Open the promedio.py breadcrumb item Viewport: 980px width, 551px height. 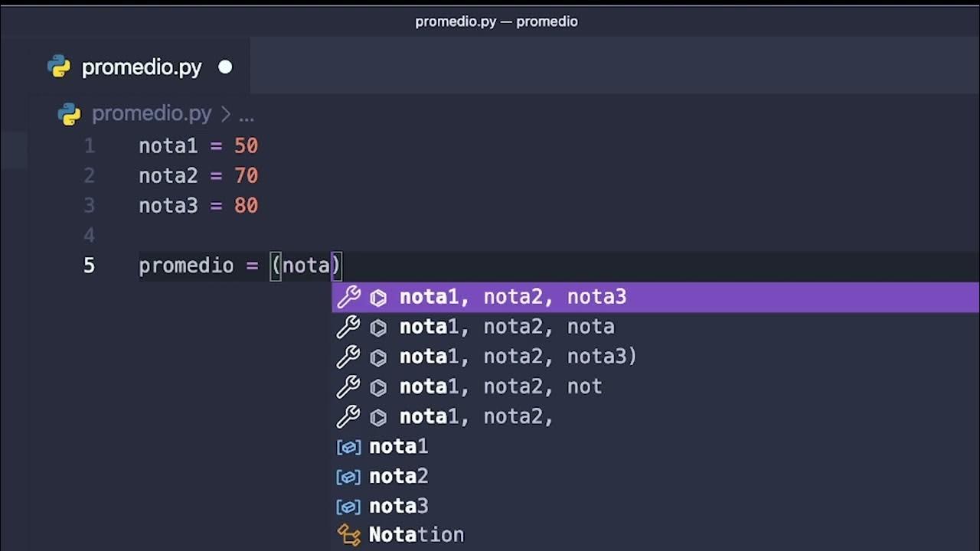coord(152,114)
